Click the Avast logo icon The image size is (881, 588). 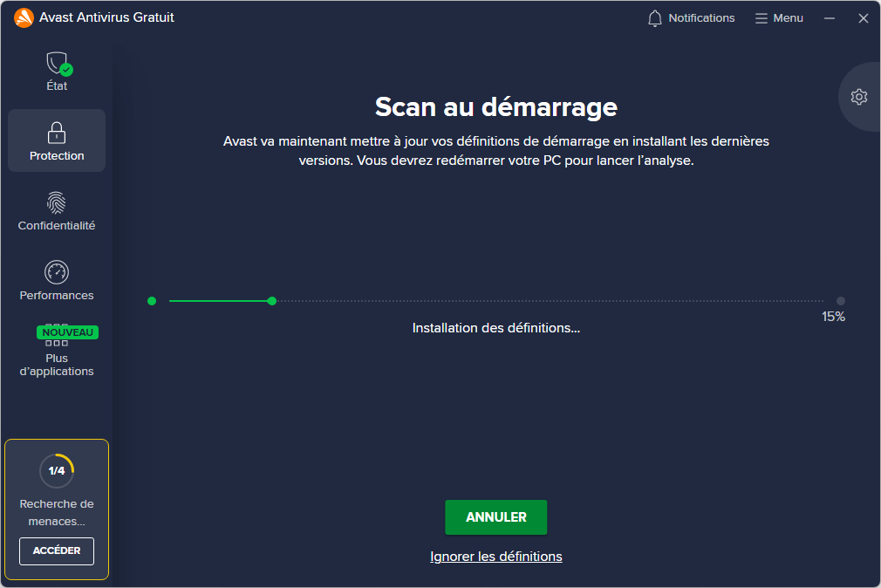coord(24,18)
